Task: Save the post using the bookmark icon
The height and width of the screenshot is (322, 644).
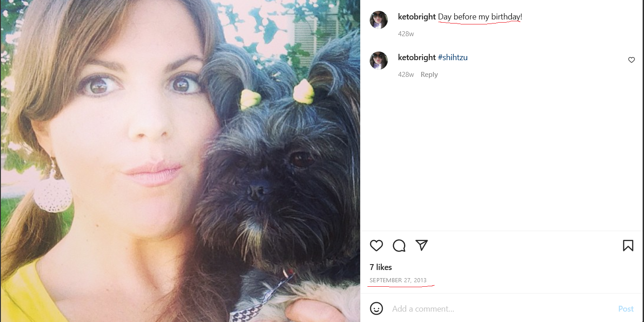Action: [628, 246]
